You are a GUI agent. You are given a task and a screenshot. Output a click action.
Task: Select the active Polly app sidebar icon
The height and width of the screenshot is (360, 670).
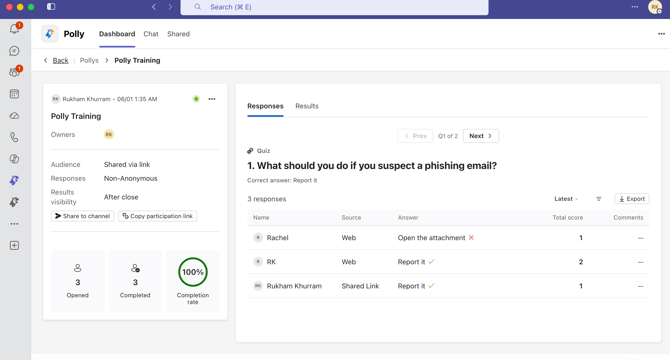click(14, 180)
